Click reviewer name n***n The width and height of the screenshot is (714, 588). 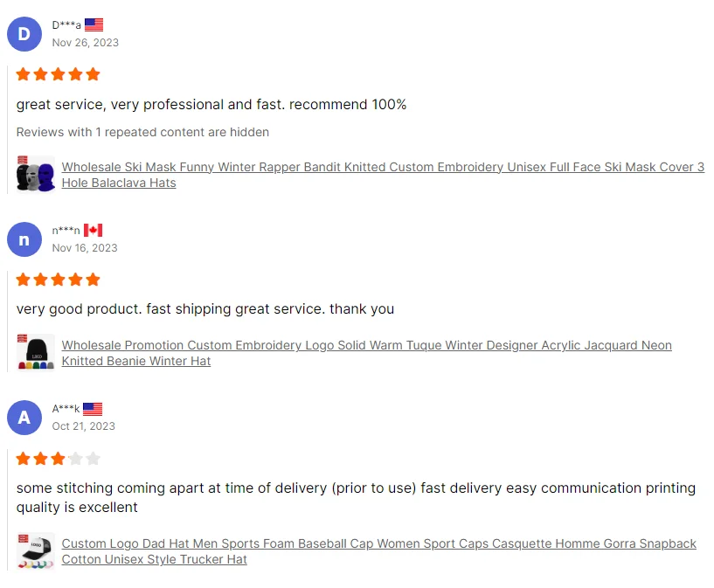[x=66, y=231]
